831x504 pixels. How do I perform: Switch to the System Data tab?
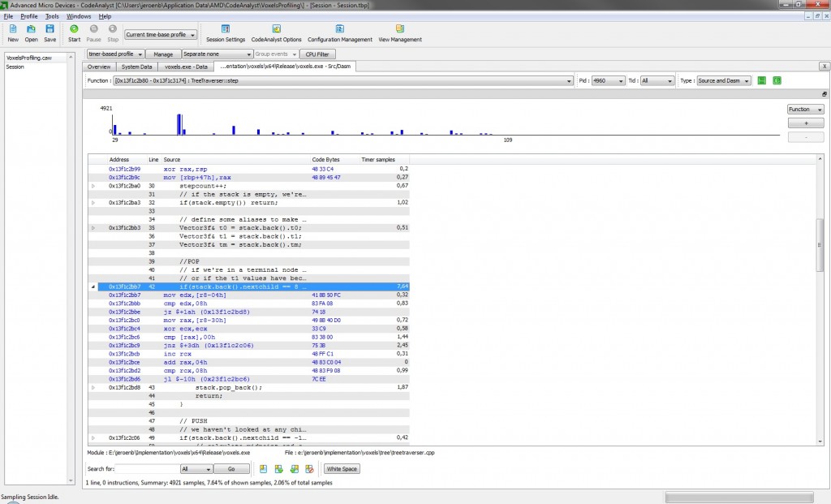pyautogui.click(x=136, y=67)
